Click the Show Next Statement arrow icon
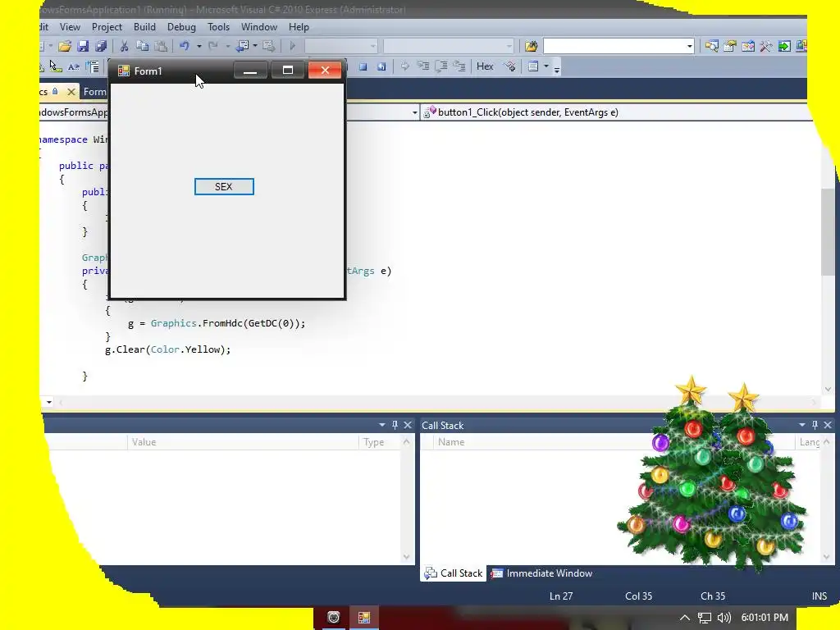840x630 pixels. tap(405, 66)
